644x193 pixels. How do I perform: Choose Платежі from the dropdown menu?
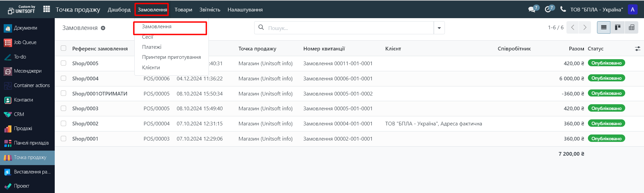152,47
